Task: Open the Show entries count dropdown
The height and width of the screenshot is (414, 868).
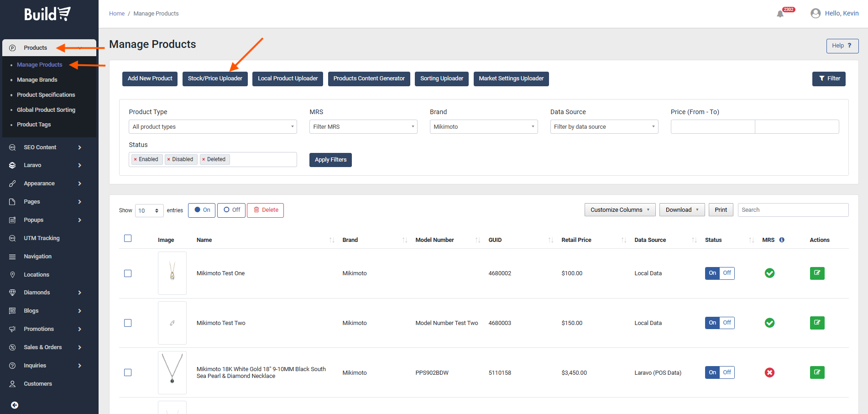Action: pos(149,210)
